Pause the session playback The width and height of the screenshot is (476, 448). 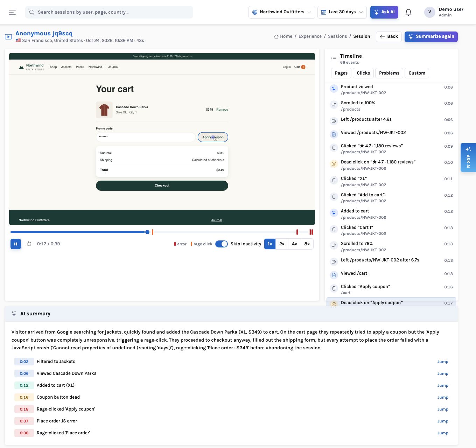pyautogui.click(x=16, y=244)
